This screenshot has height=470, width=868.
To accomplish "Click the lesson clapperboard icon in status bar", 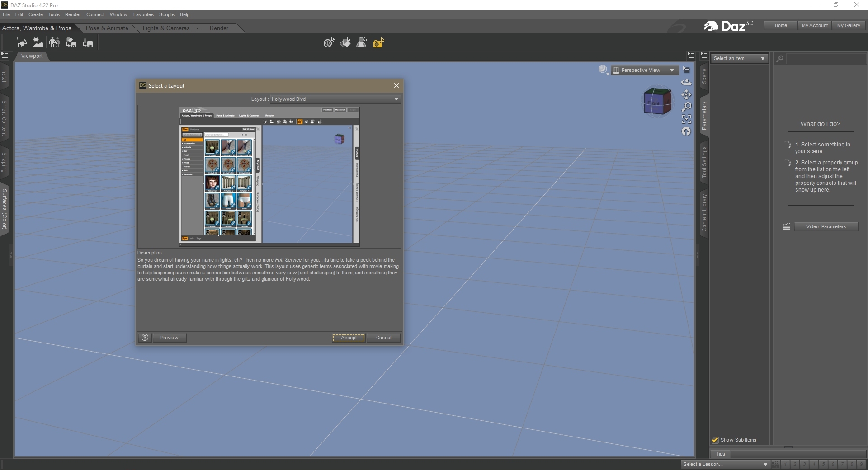I will [776, 464].
